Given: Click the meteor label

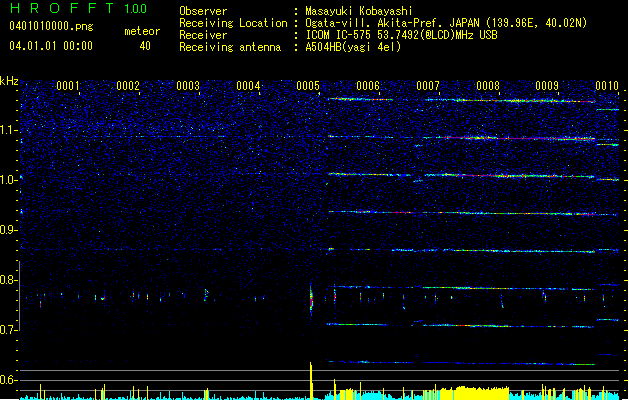Looking at the screenshot, I should [x=142, y=31].
